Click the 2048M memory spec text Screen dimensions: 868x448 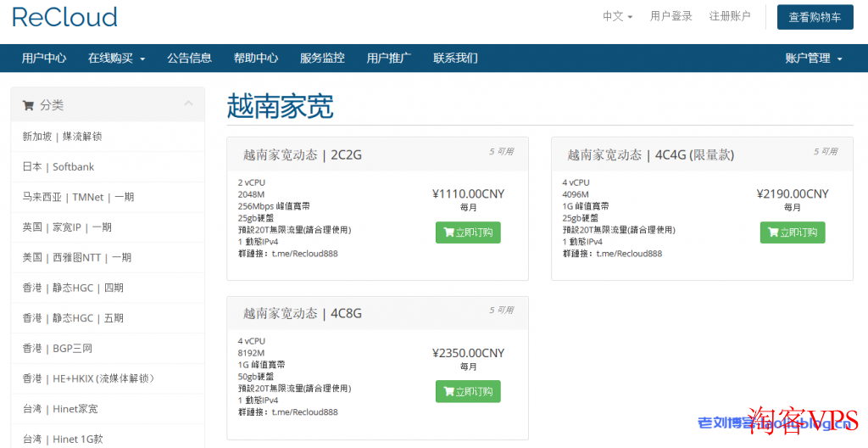point(251,194)
